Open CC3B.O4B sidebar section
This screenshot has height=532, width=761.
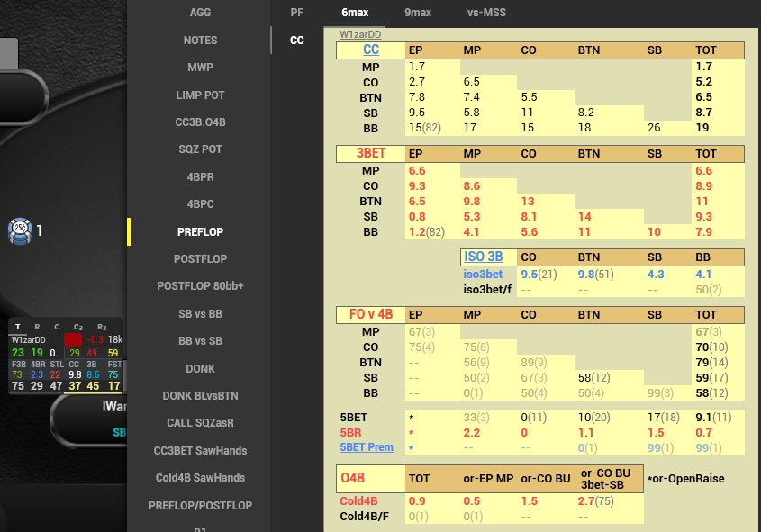(200, 122)
